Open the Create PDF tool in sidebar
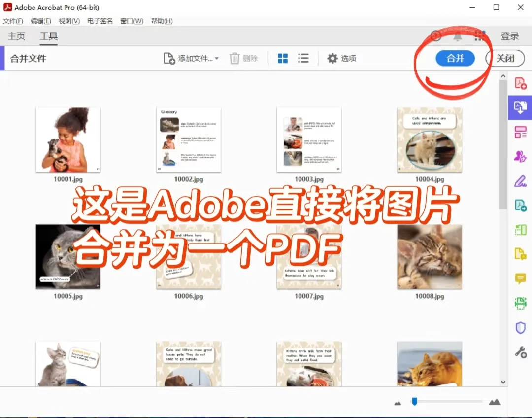This screenshot has height=418, width=532. 520,83
